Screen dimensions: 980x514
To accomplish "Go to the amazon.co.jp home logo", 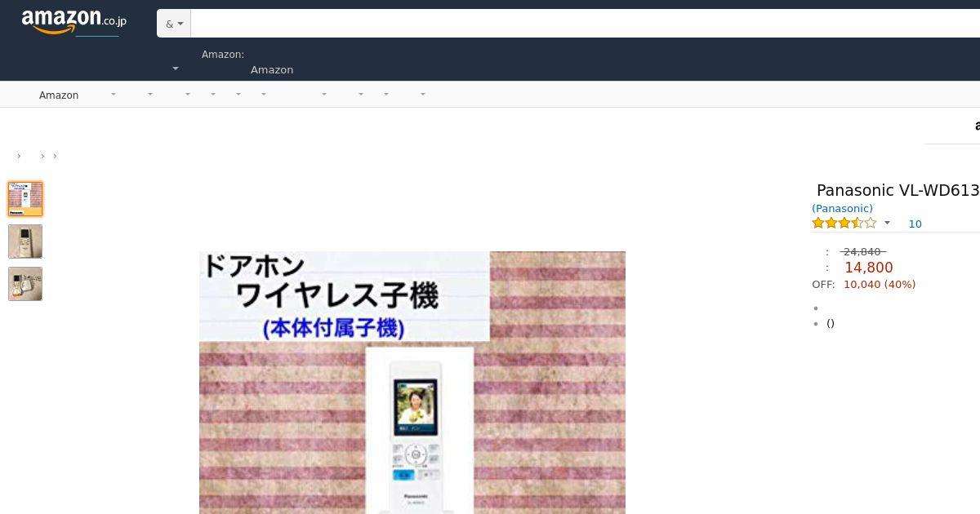I will point(73,22).
